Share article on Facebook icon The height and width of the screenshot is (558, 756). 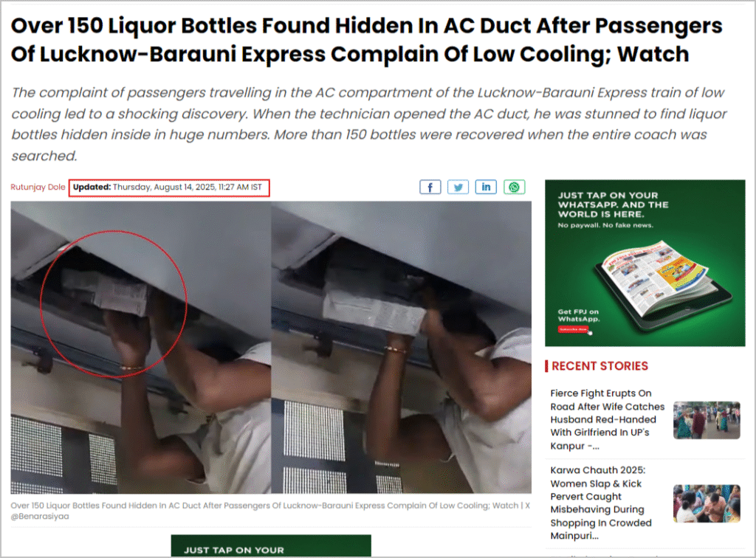[x=430, y=187]
